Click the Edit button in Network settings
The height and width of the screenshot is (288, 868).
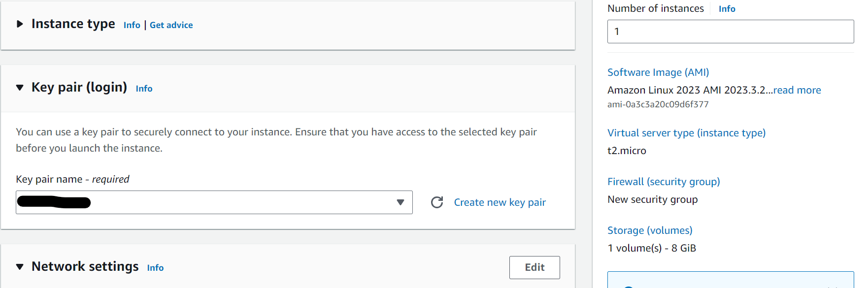534,267
